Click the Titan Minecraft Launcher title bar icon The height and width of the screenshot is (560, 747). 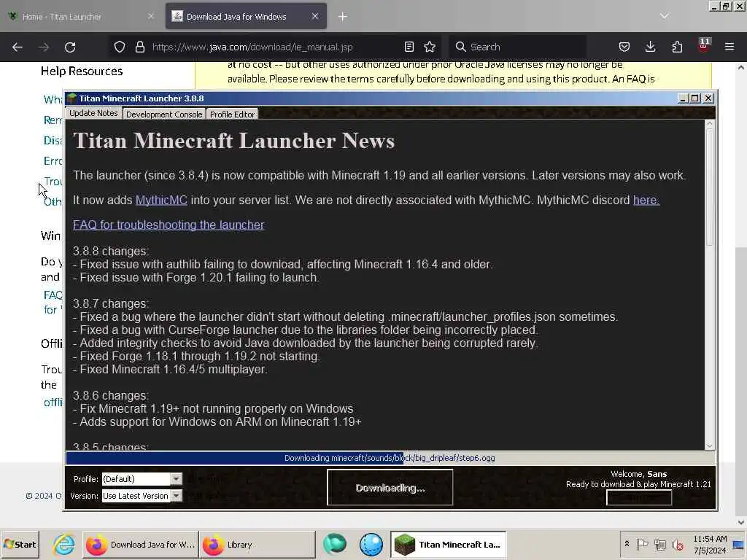[71, 98]
